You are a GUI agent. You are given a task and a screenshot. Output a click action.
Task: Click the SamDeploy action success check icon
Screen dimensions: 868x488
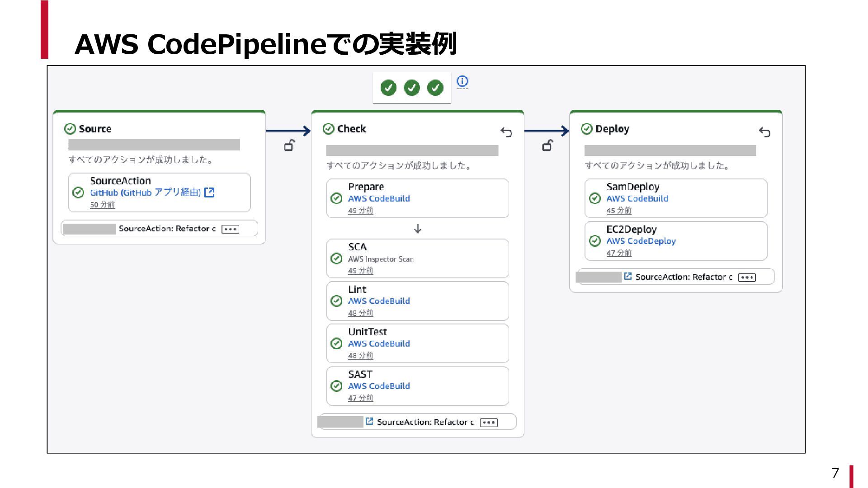(x=595, y=198)
